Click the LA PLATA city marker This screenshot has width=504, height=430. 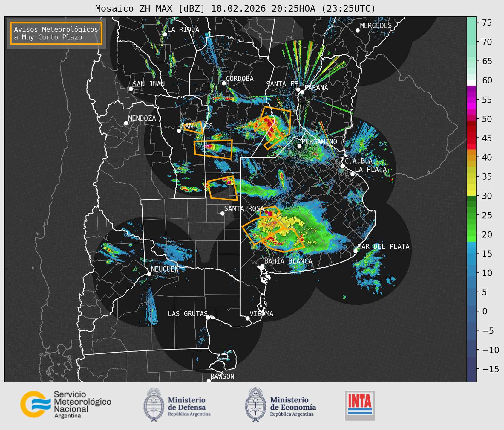pos(353,174)
